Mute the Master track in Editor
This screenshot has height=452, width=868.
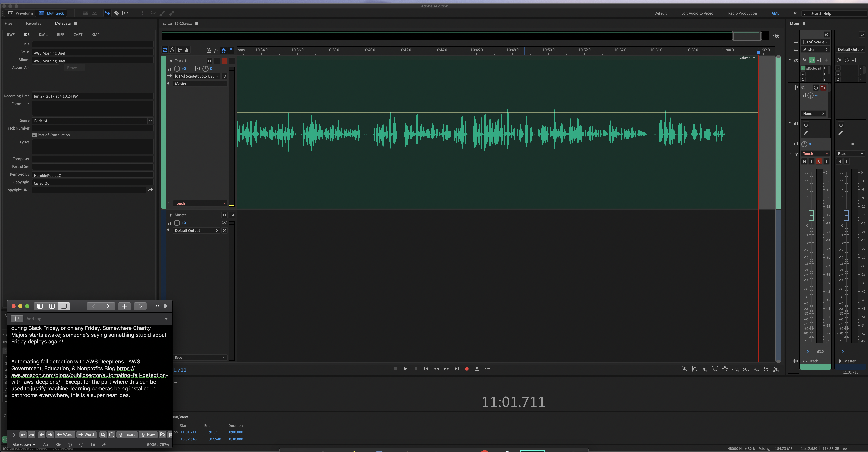point(224,215)
